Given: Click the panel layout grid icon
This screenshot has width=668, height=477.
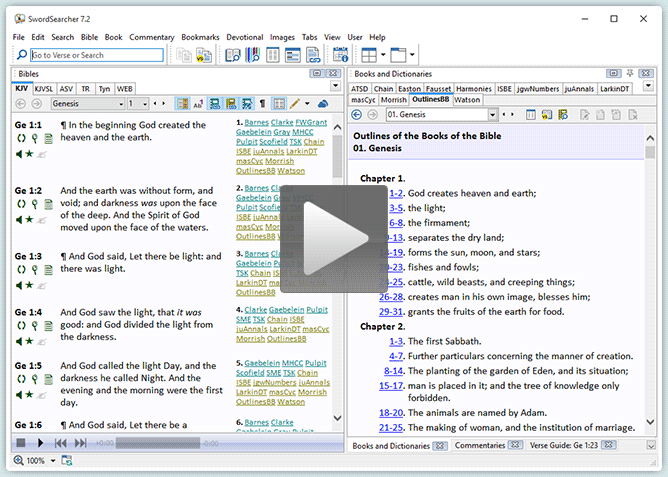Looking at the screenshot, I should point(369,55).
